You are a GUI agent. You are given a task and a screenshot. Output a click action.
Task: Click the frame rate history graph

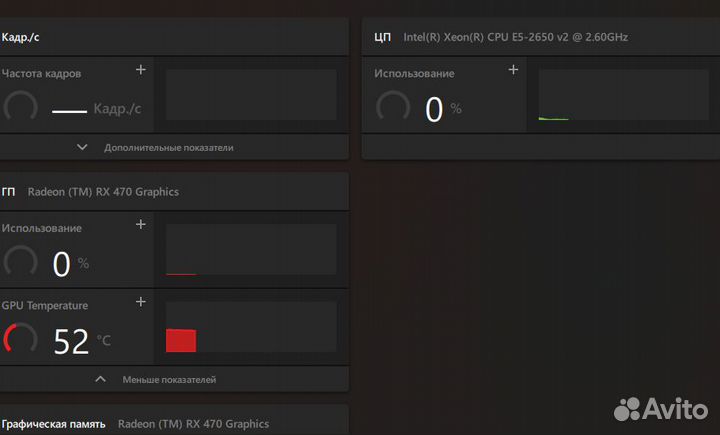tap(251, 95)
